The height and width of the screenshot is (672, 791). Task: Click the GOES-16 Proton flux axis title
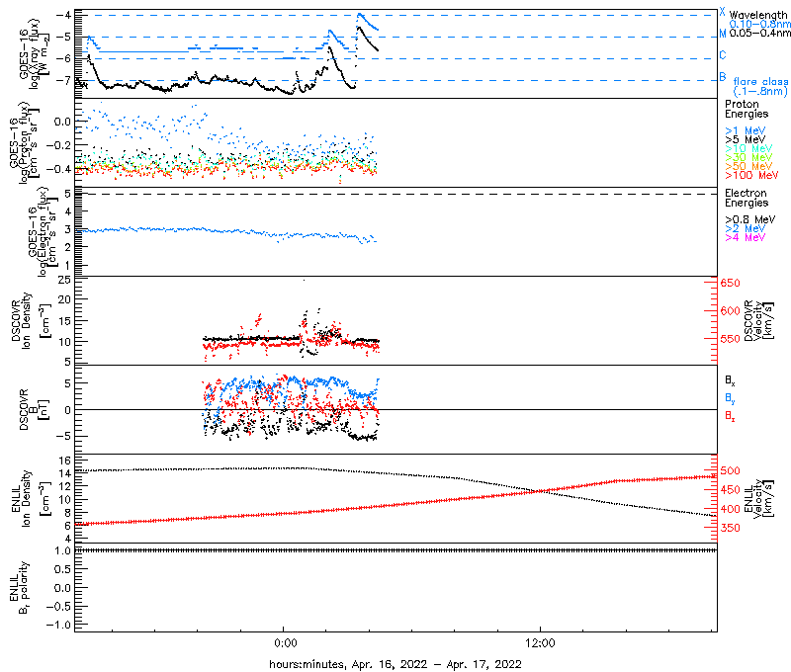point(24,142)
